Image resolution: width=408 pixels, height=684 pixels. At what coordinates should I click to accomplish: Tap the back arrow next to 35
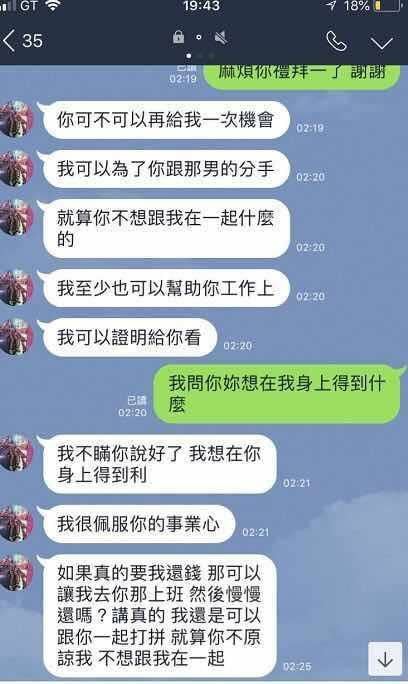[x=9, y=41]
